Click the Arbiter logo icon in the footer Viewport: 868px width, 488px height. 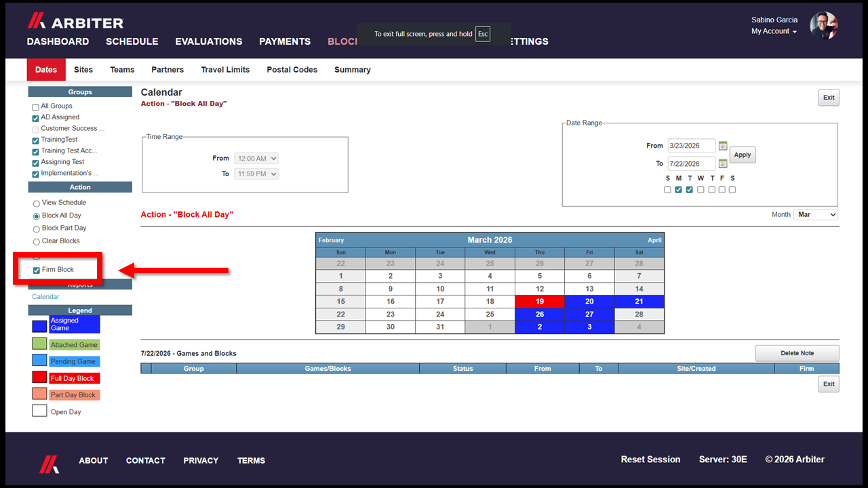tap(48, 464)
